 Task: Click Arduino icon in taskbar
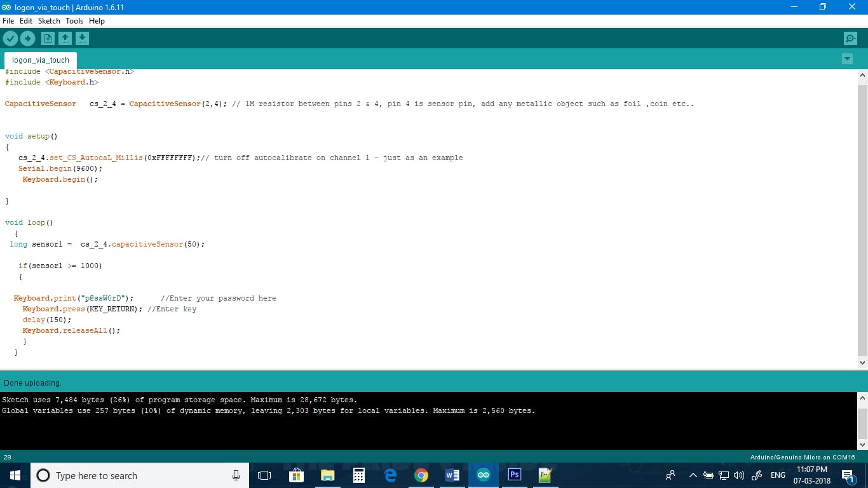click(484, 475)
